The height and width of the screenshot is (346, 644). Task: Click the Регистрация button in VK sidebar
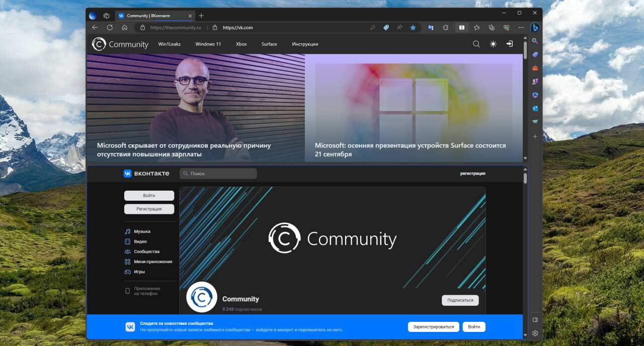[149, 209]
